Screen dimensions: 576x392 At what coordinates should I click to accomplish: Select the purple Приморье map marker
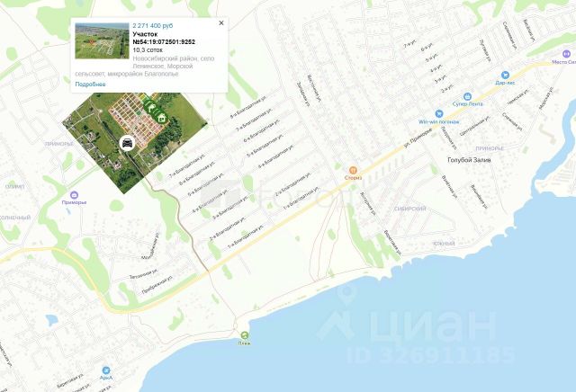(74, 195)
